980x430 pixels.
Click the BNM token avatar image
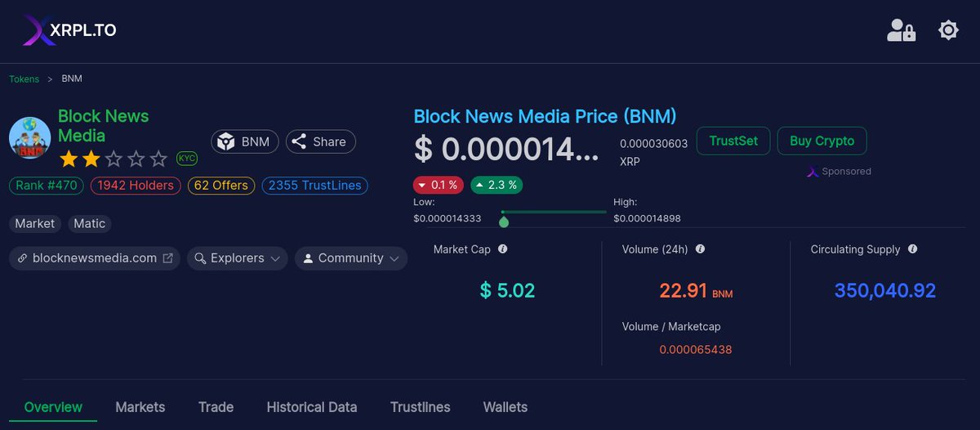[30, 137]
